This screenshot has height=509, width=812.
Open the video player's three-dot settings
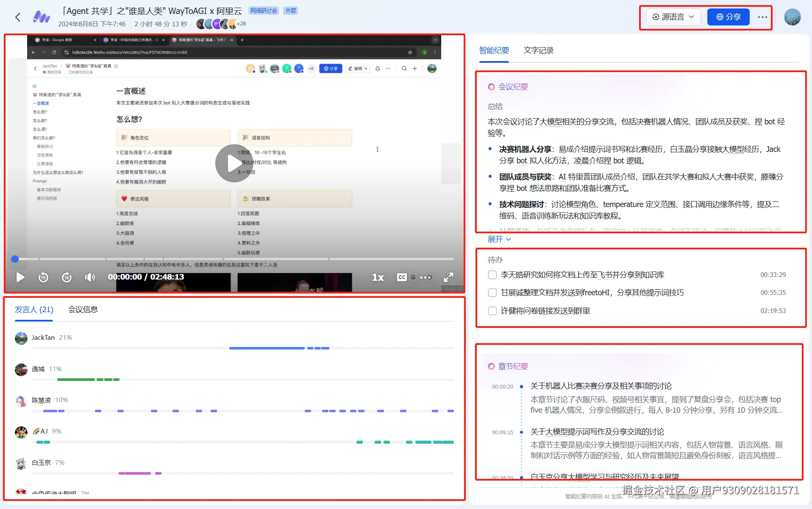425,277
